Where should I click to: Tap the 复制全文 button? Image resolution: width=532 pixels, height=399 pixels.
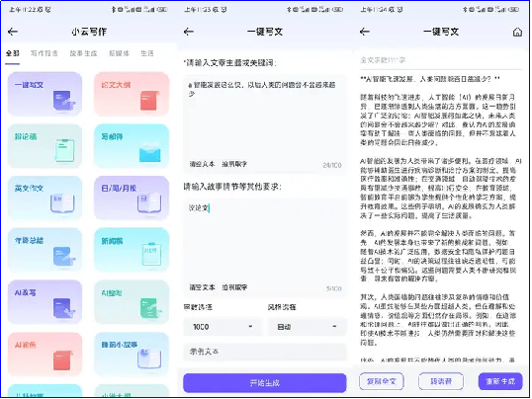coord(381,381)
